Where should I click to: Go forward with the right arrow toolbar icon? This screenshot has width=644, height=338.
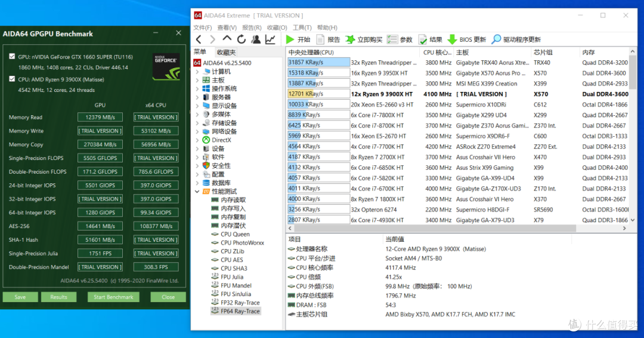coord(212,39)
